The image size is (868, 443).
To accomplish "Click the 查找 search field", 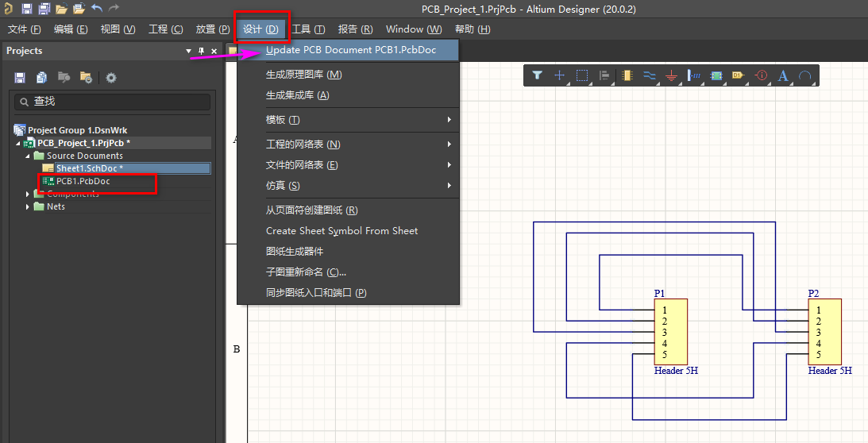I will 113,102.
